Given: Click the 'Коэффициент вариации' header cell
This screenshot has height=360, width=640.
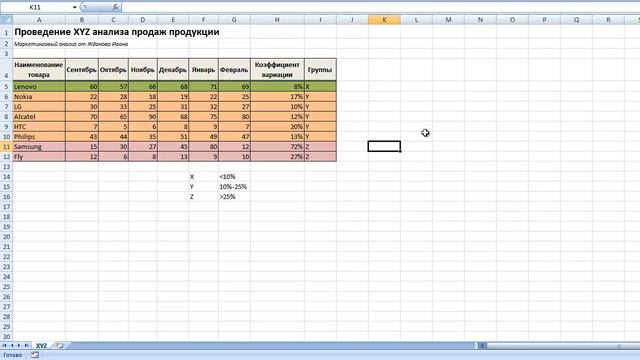Looking at the screenshot, I should click(x=277, y=70).
